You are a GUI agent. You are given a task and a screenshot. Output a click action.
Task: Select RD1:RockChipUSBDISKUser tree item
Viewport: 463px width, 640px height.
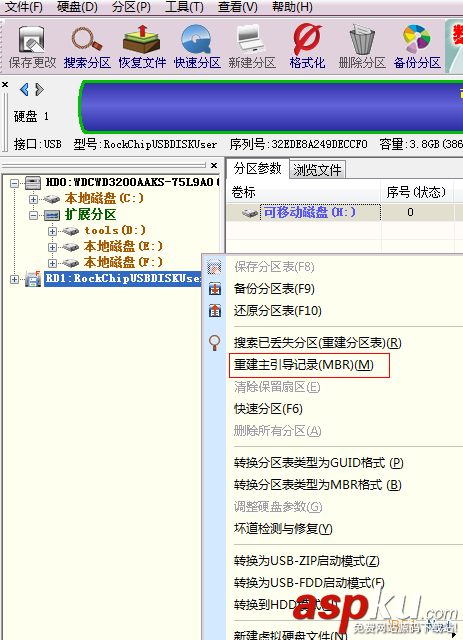pos(123,278)
